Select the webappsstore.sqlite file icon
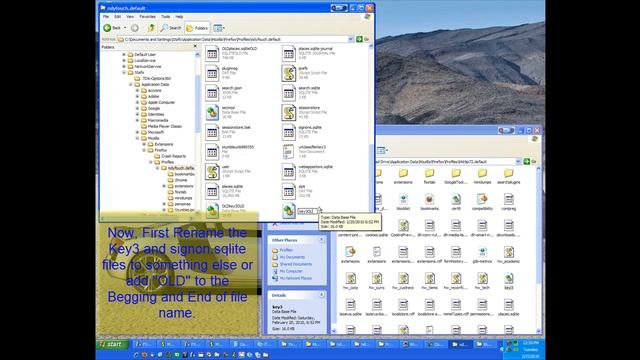 [289, 171]
